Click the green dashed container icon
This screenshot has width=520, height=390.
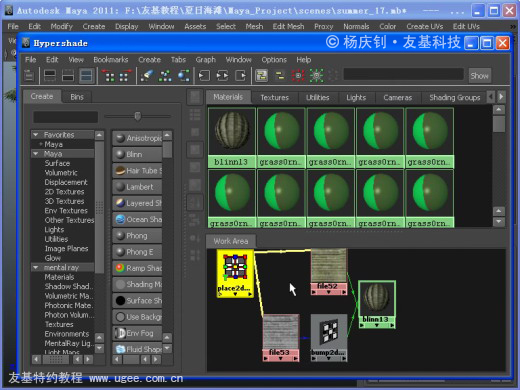(316, 76)
